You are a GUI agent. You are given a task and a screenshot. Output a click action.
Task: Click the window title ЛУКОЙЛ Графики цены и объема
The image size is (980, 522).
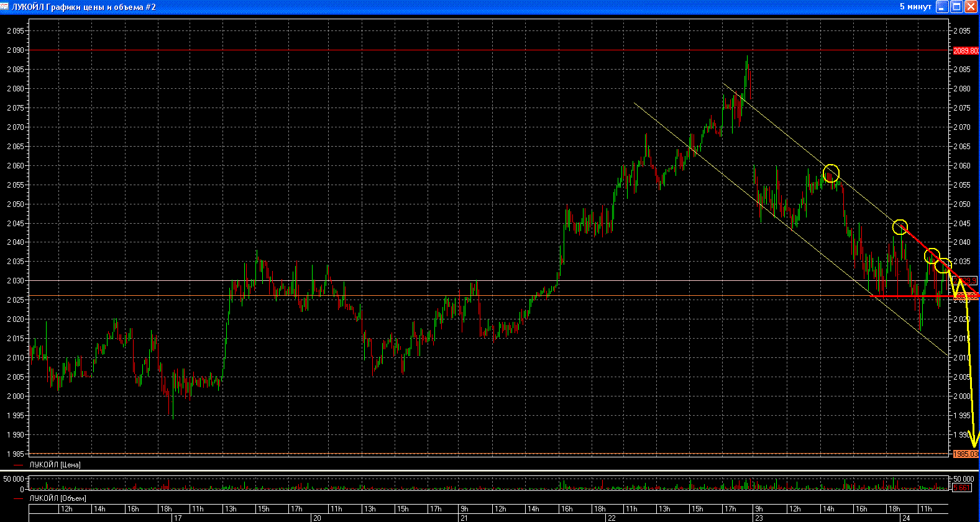point(84,7)
